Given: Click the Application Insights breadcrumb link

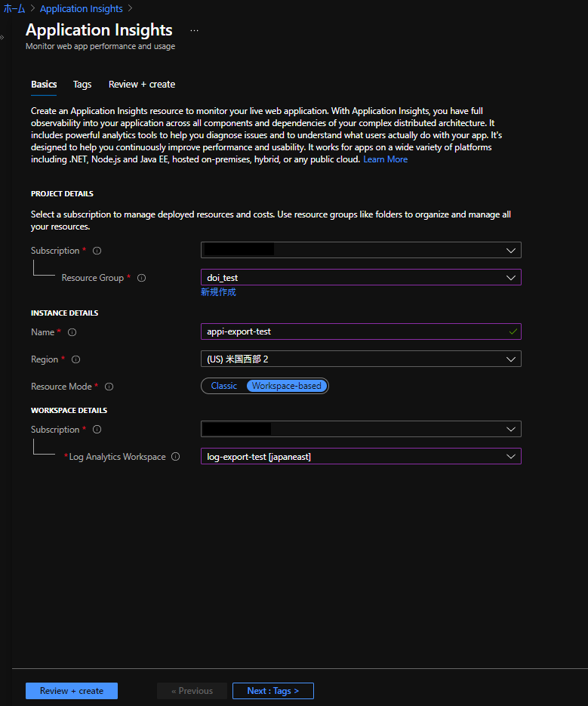Looking at the screenshot, I should [81, 8].
